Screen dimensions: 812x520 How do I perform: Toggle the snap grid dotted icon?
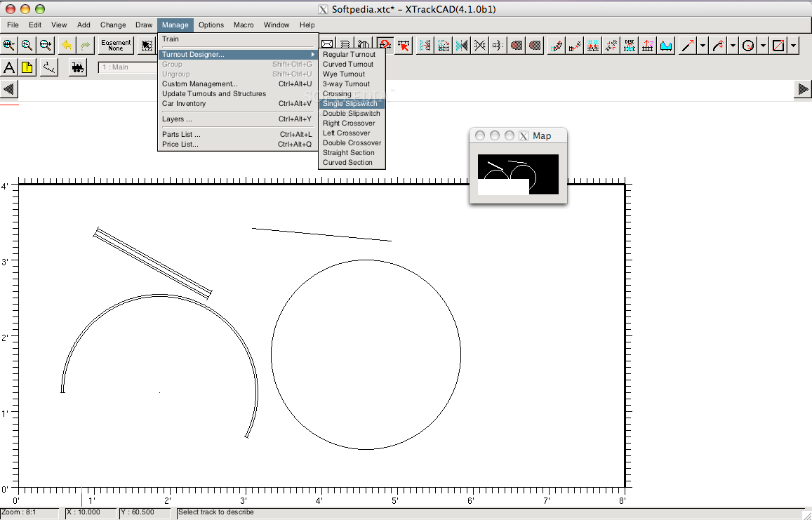147,46
